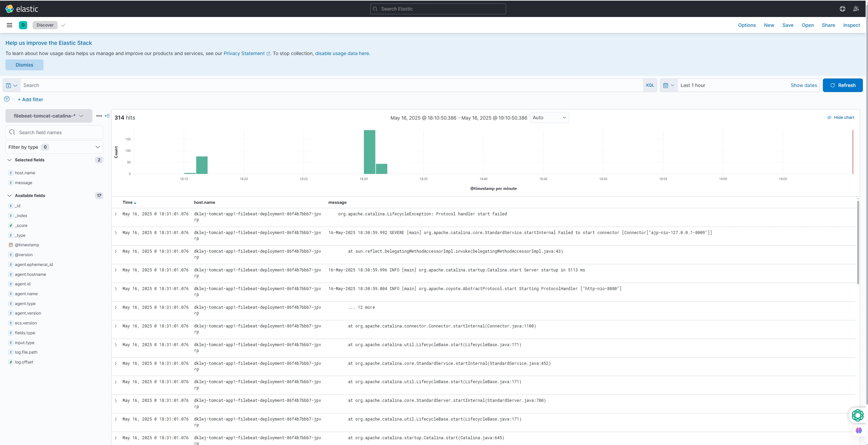Screen dimensions: 868x445
Task: Expand the LifecycleException Protocol handler row
Action: pos(116,214)
